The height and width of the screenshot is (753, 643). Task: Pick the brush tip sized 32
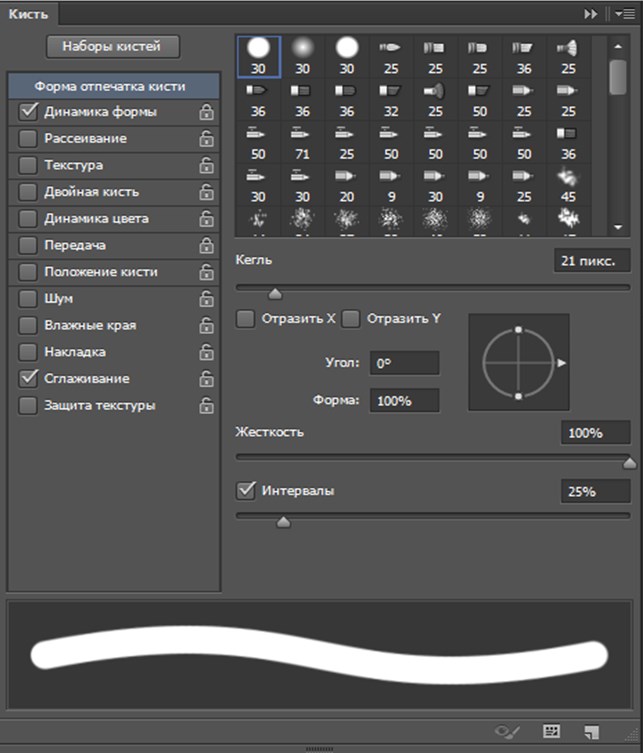391,100
